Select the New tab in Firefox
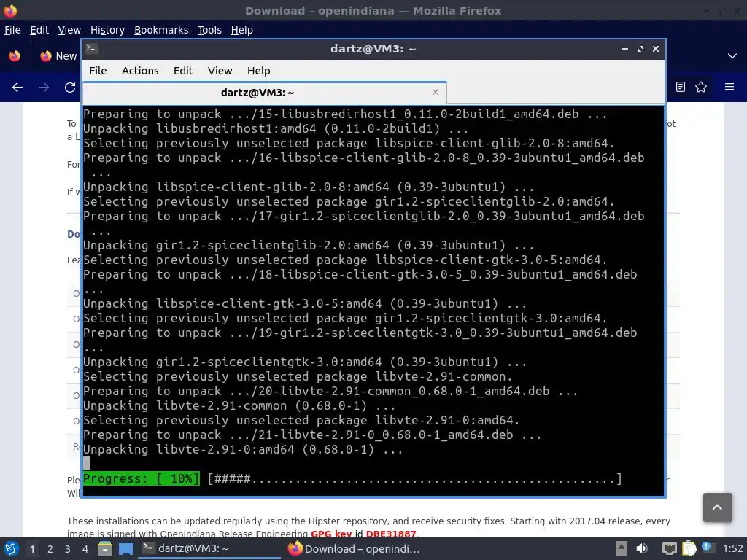Screen dimensions: 747x560 point(58,56)
